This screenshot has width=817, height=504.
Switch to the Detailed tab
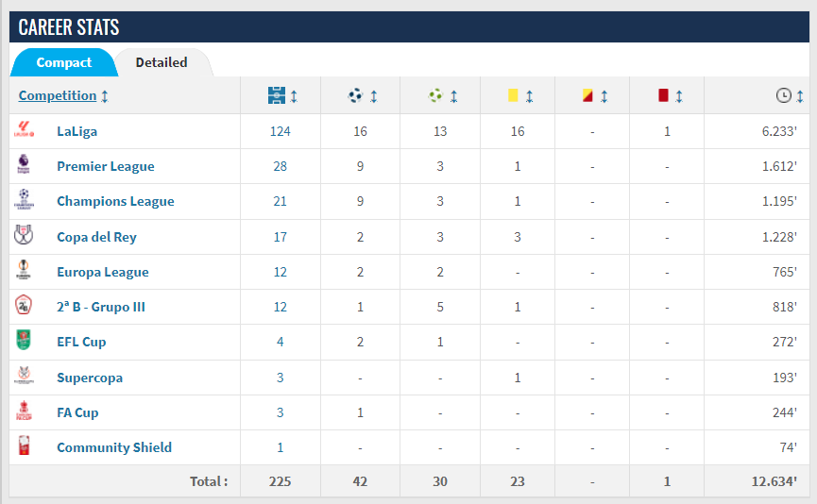point(162,62)
